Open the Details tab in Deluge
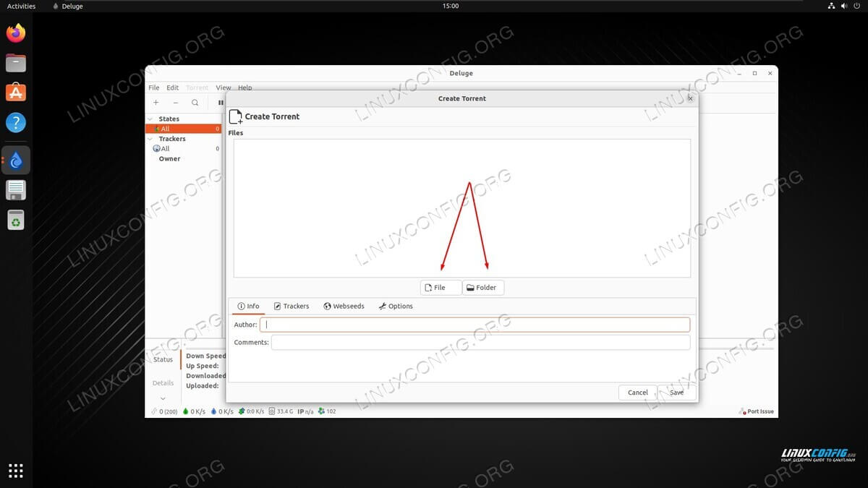868x488 pixels. [163, 382]
